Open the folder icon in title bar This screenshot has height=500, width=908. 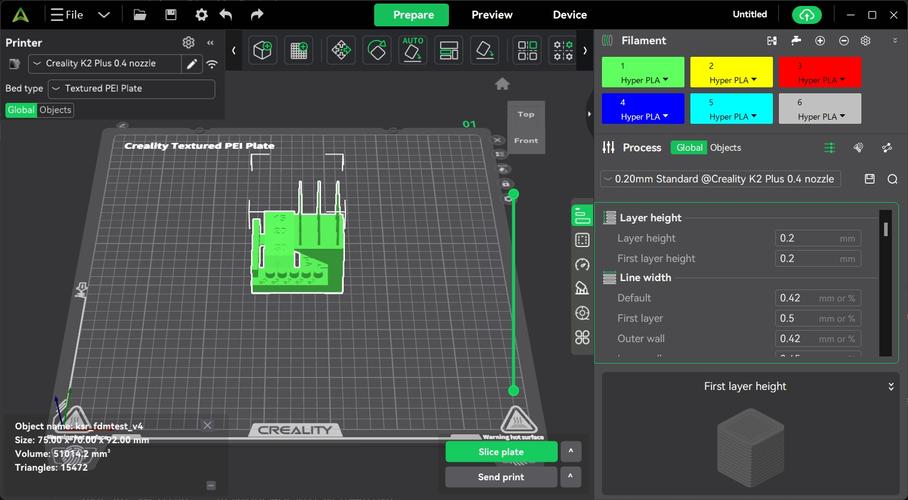140,15
